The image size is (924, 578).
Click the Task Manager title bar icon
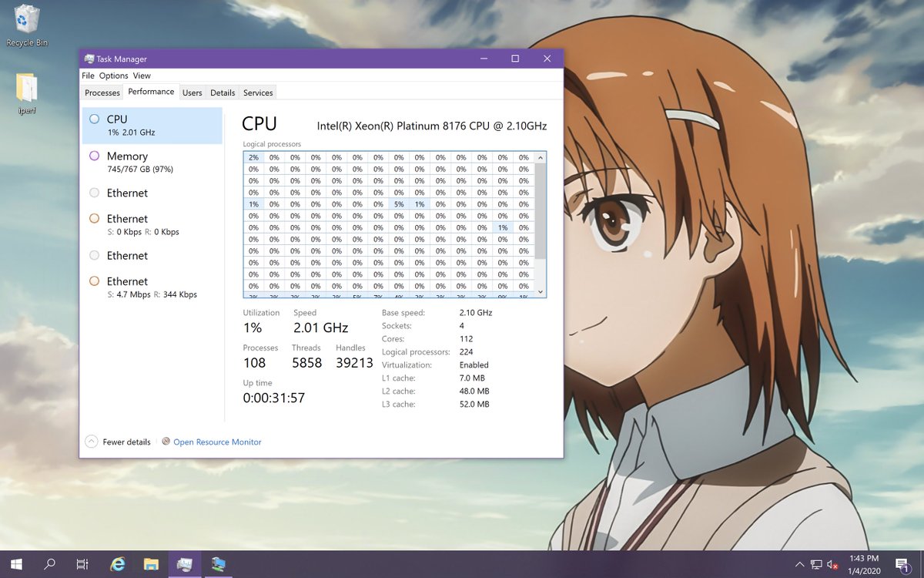click(89, 59)
